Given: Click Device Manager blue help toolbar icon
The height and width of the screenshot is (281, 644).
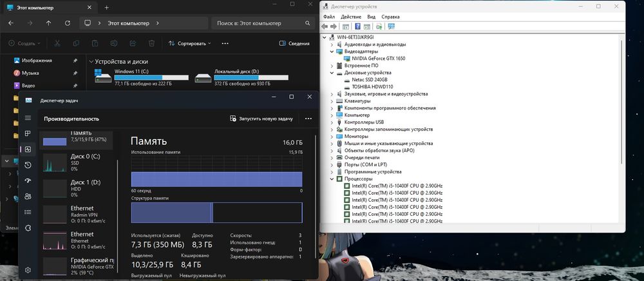Looking at the screenshot, I should point(357,26).
